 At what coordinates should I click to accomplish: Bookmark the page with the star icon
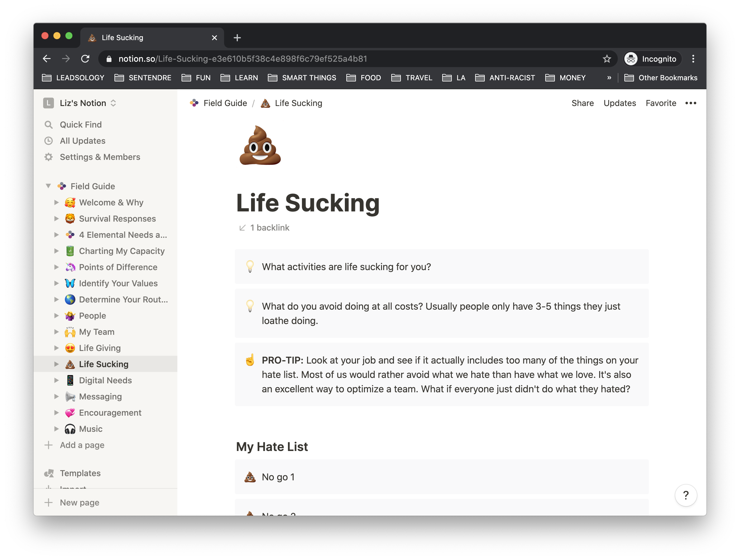click(x=606, y=58)
